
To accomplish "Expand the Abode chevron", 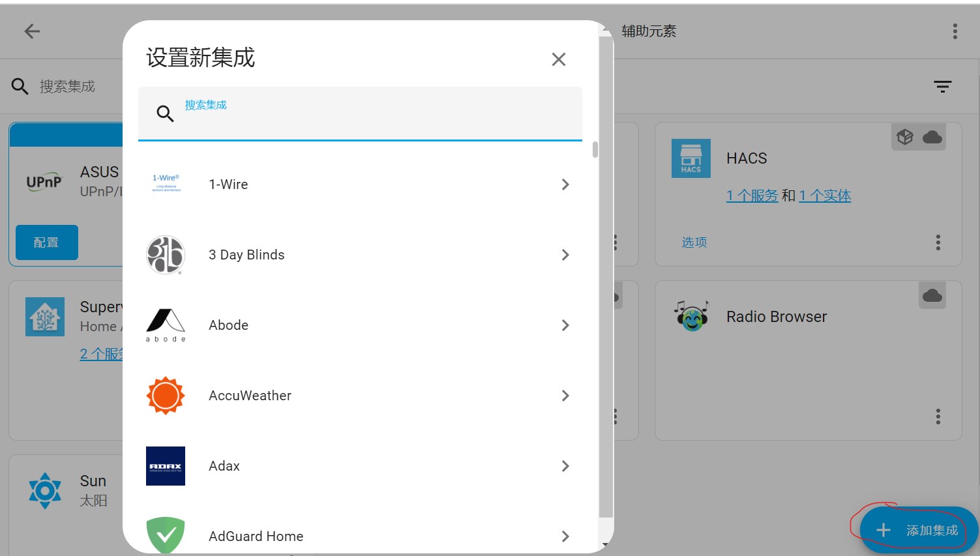I will [x=565, y=325].
